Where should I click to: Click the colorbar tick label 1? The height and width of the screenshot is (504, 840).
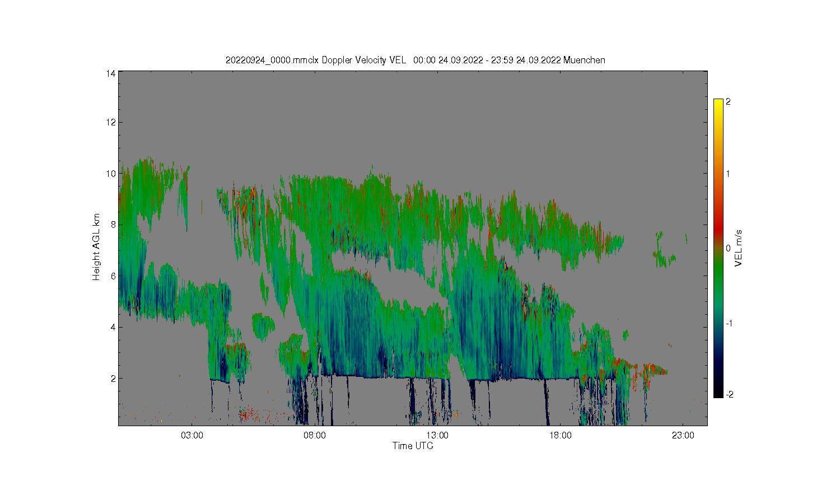pos(729,174)
